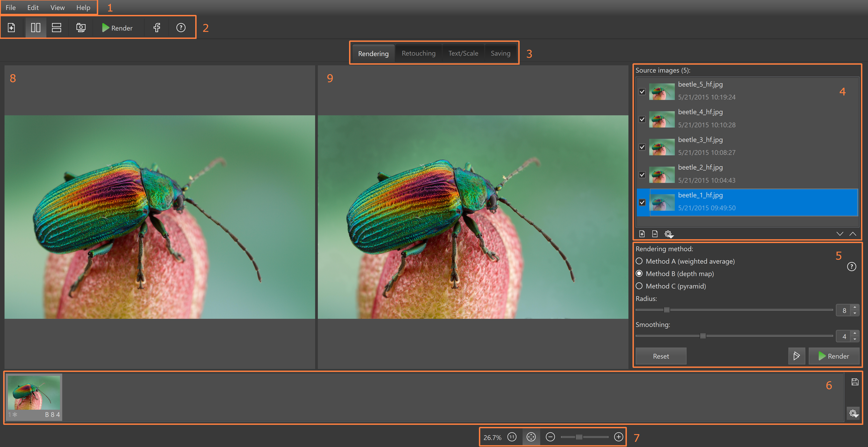Uncheck the beetle_3_hf.jpg checkbox
Image resolution: width=868 pixels, height=447 pixels.
pos(642,147)
